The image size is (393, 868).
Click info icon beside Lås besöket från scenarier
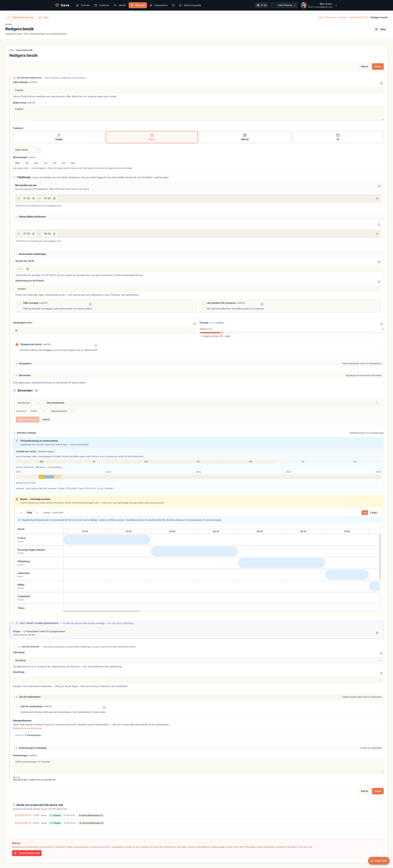[262, 304]
